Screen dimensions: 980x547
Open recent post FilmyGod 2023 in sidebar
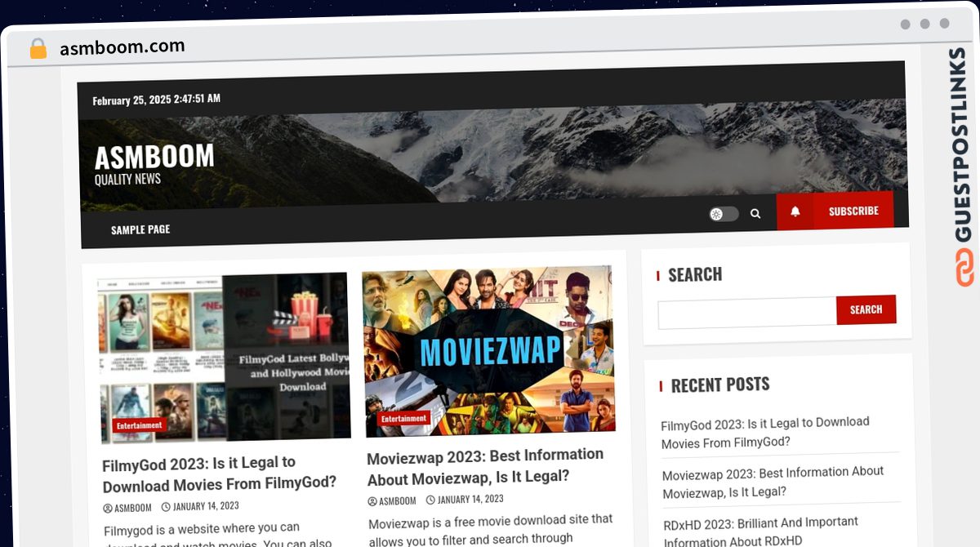click(765, 432)
